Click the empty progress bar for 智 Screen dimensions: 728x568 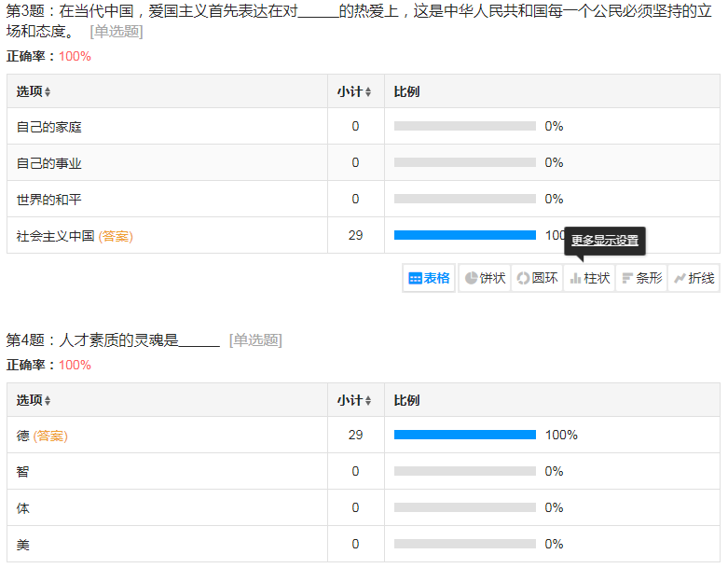coord(464,471)
